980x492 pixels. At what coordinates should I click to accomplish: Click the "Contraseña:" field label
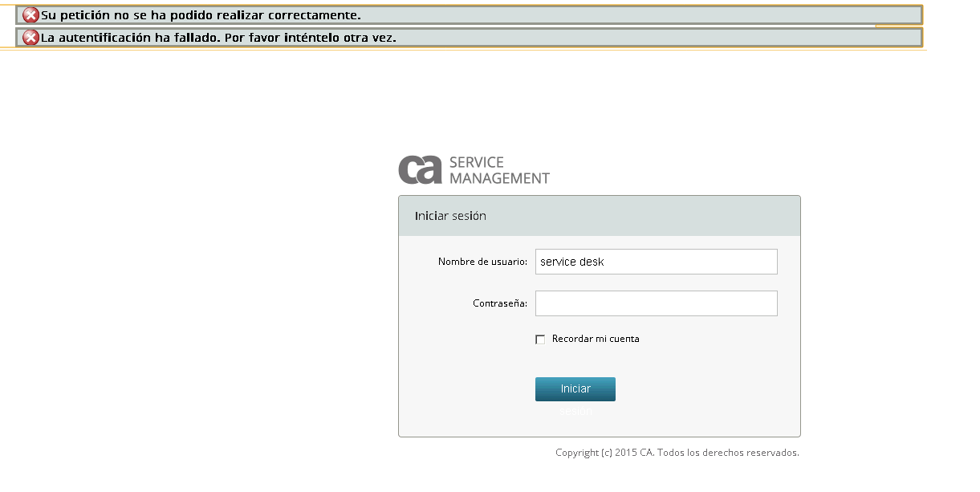[x=500, y=303]
